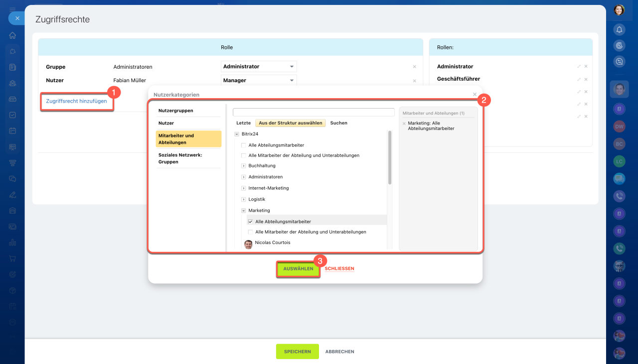
Task: Uncheck 'Alle Abteilungsmitarbeiter' under Marketing
Action: [250, 222]
